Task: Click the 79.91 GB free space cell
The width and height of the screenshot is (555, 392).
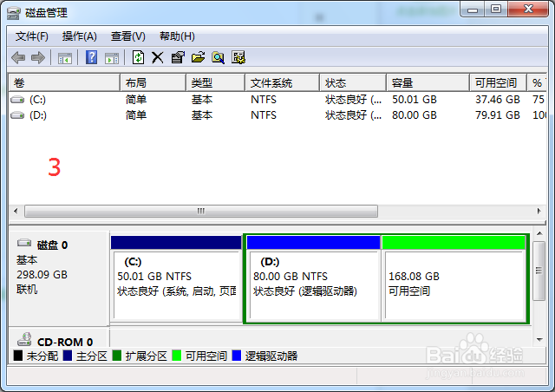Action: click(498, 115)
